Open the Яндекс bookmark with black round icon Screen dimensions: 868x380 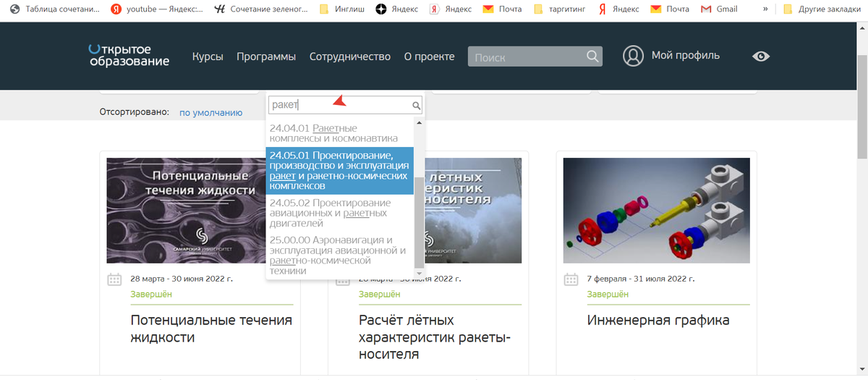[396, 9]
